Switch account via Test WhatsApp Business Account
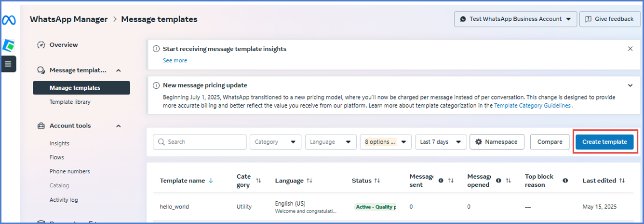644x224 pixels. (x=515, y=19)
